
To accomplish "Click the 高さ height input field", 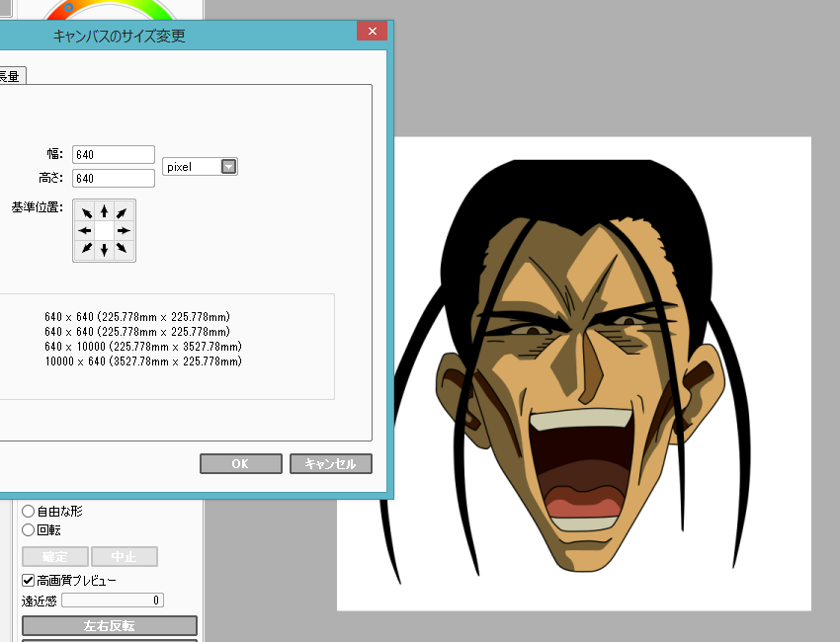I will click(114, 179).
